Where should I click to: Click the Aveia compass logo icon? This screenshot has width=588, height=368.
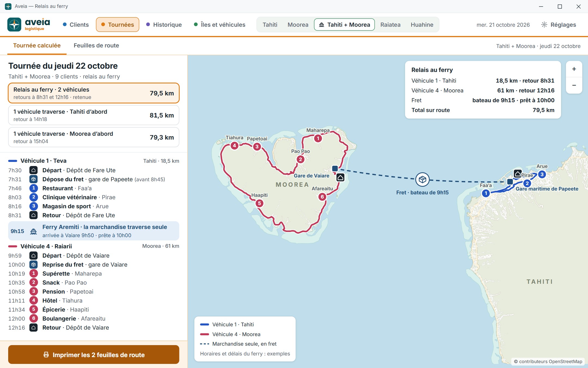[14, 25]
